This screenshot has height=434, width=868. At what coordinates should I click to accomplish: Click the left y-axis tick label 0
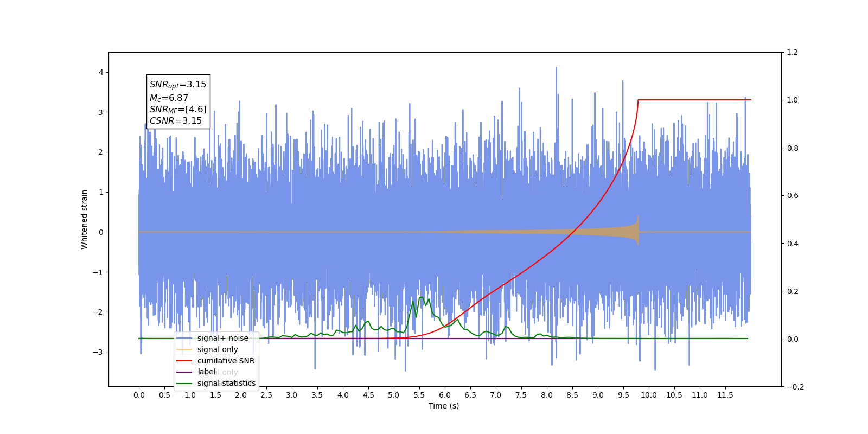(101, 232)
